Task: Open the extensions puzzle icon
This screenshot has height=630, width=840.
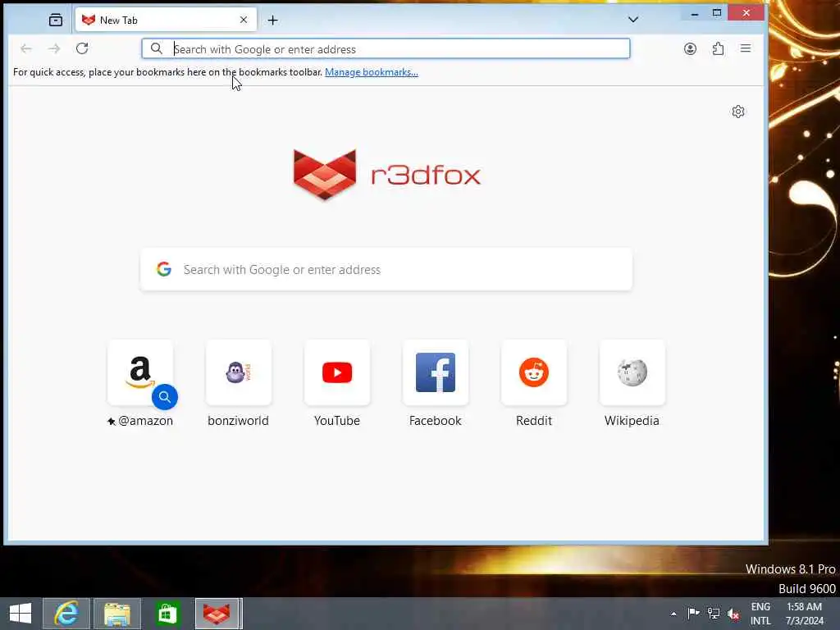Action: click(718, 48)
